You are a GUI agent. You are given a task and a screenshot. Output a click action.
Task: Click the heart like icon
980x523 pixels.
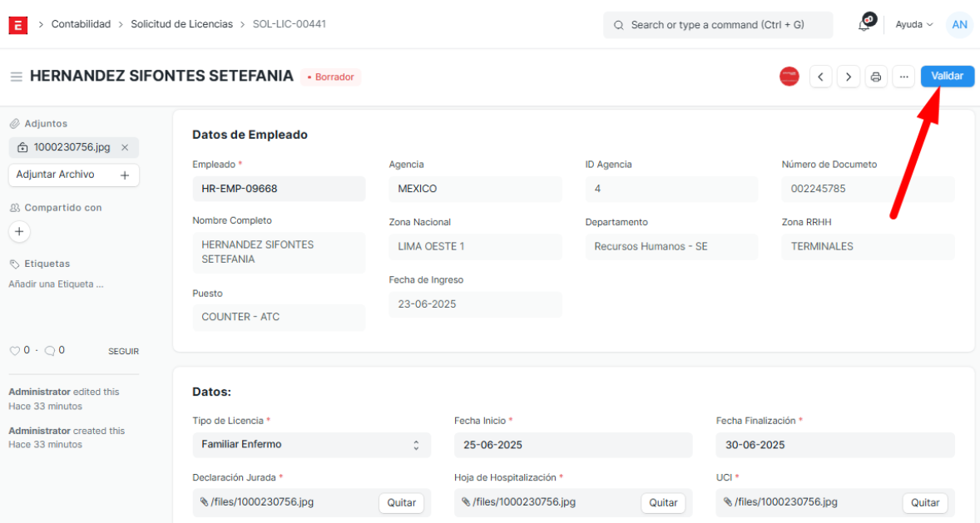14,351
